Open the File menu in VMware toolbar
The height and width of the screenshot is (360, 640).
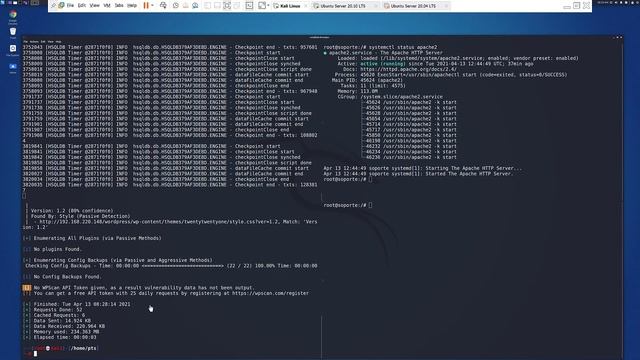pos(70,6)
